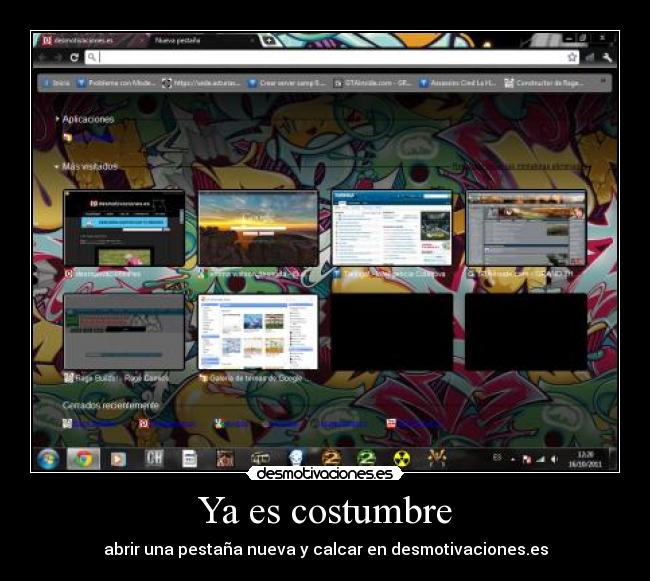Open the 'GTAinside.com - GR...' bookmark
The width and height of the screenshot is (650, 581).
[x=372, y=83]
